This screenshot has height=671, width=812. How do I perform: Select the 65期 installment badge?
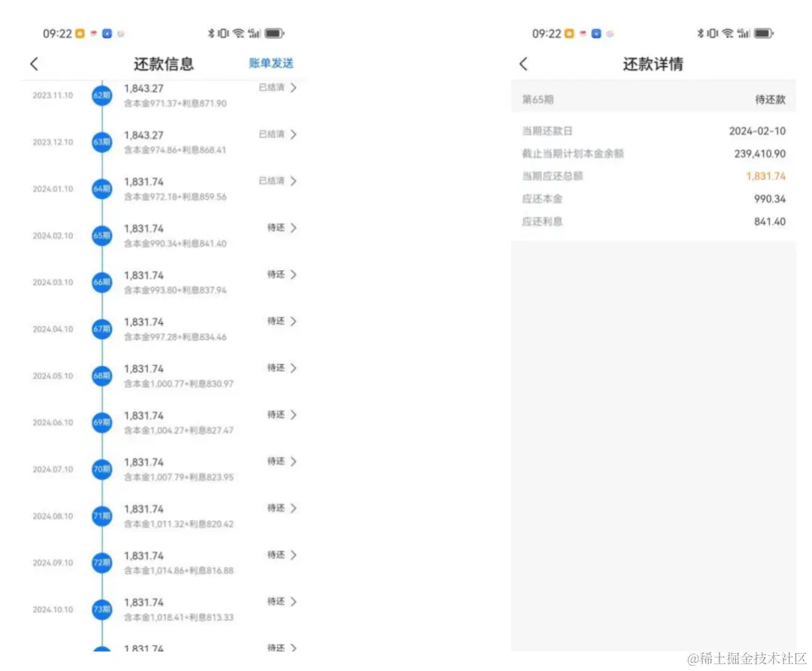tap(101, 235)
